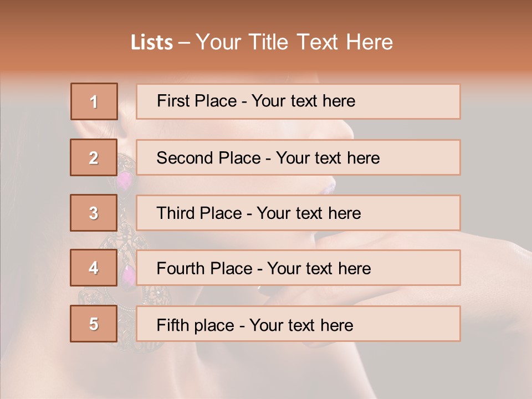Viewport: 532px width, 399px height.
Task: Select the number 2 box
Action: (94, 157)
